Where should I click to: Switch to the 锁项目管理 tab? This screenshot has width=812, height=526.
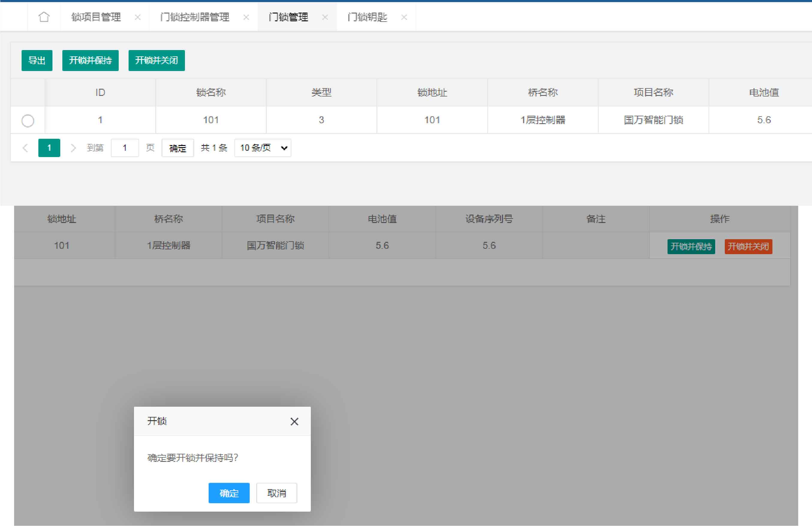click(96, 17)
